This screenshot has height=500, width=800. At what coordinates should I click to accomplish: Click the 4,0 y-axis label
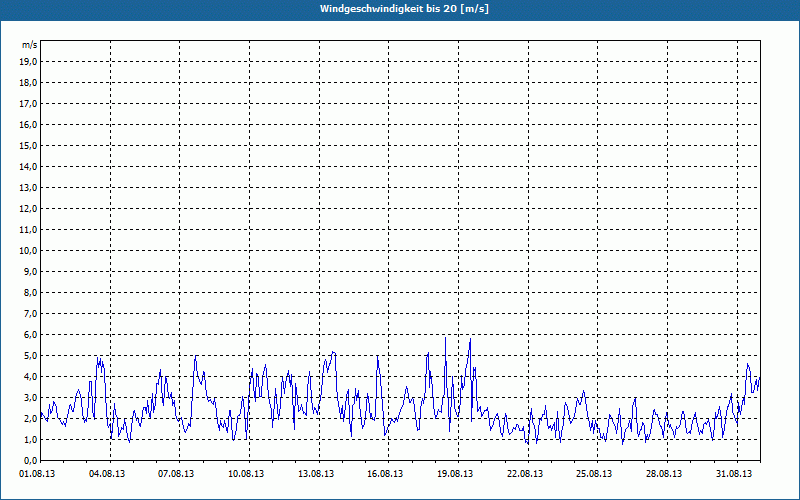coord(30,377)
